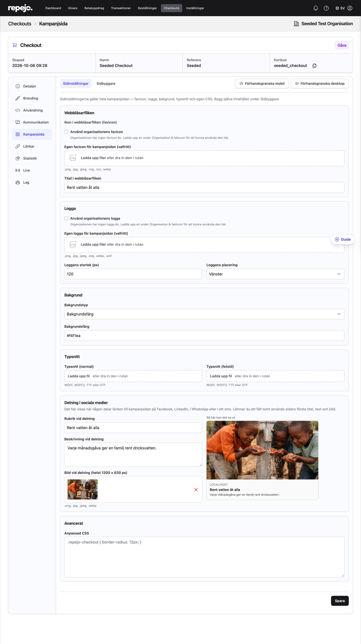The image size is (361, 644).
Task: Open Inställningar in the top navigation
Action: coord(195,8)
